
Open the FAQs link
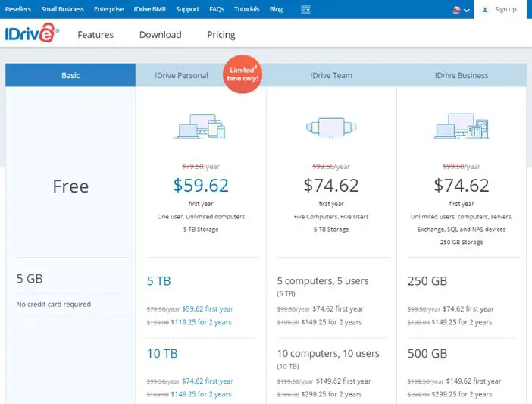point(217,9)
